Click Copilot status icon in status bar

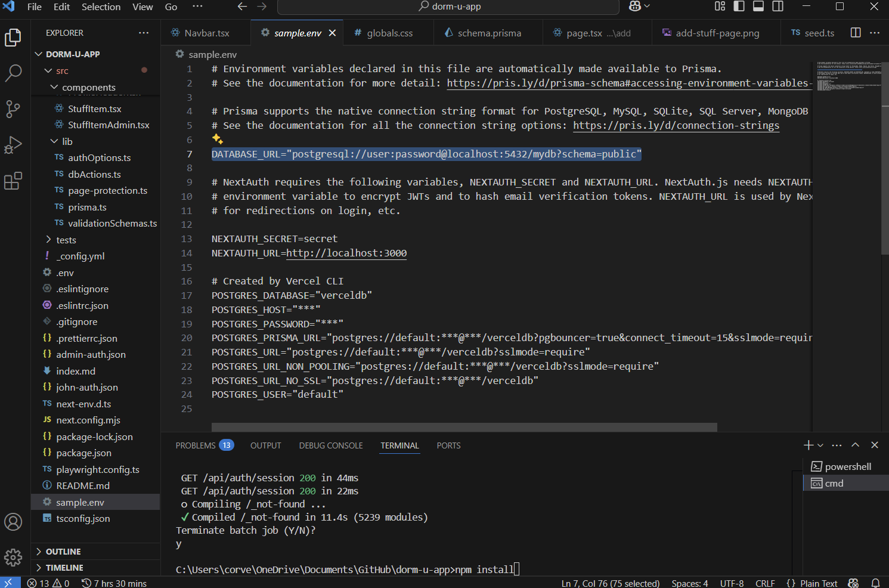point(854,583)
